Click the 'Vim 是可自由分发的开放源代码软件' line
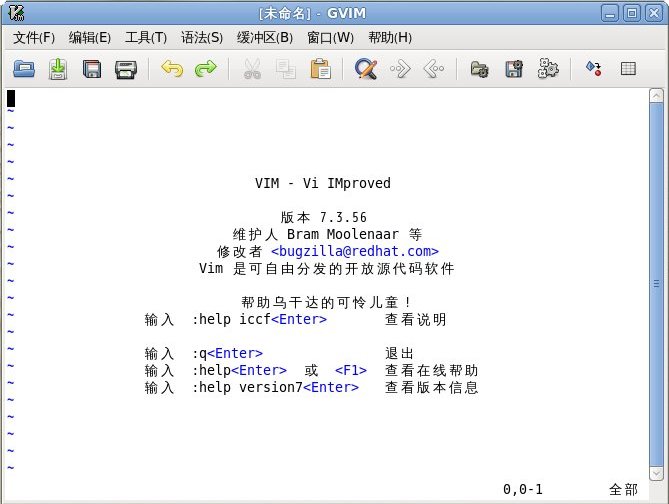 (x=326, y=268)
